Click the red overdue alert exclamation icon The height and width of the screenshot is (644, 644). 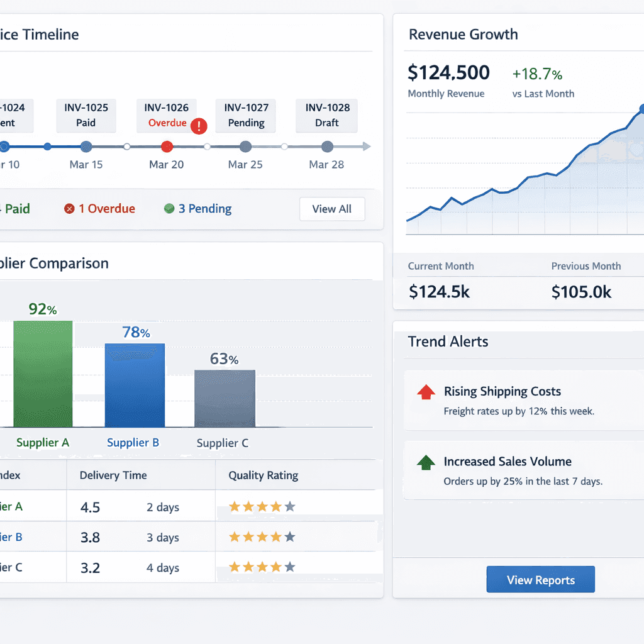point(199,126)
